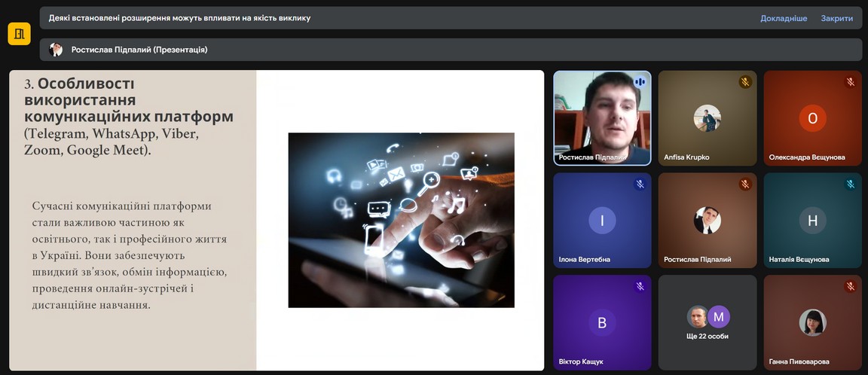Click the muted microphone icon on Anfisa Krupko tile
Image resolution: width=868 pixels, height=375 pixels.
(x=744, y=82)
